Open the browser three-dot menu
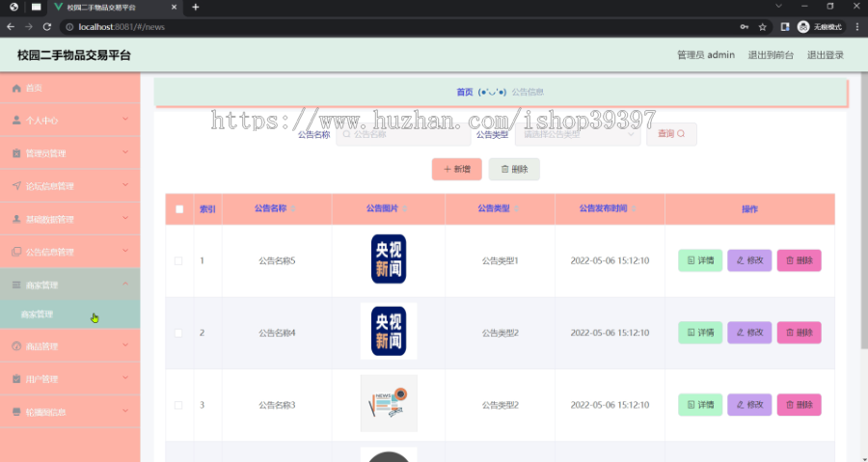This screenshot has width=868, height=462. (x=857, y=27)
